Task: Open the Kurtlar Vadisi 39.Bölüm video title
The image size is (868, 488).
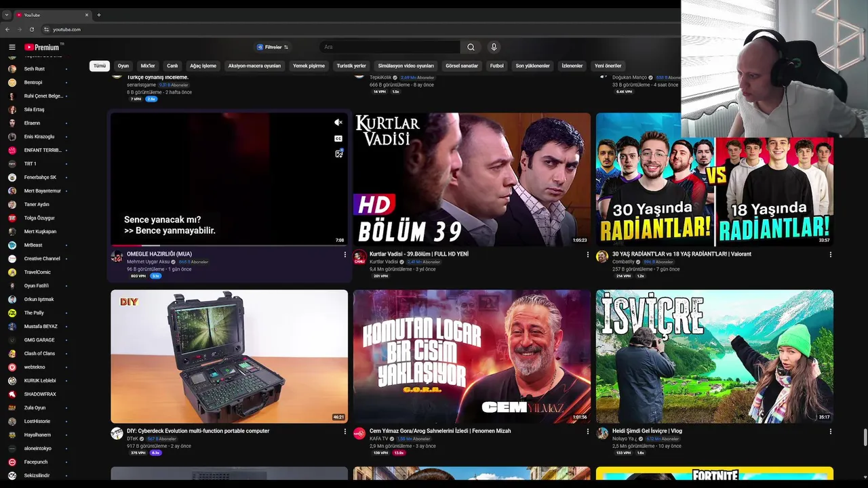Action: (x=419, y=254)
